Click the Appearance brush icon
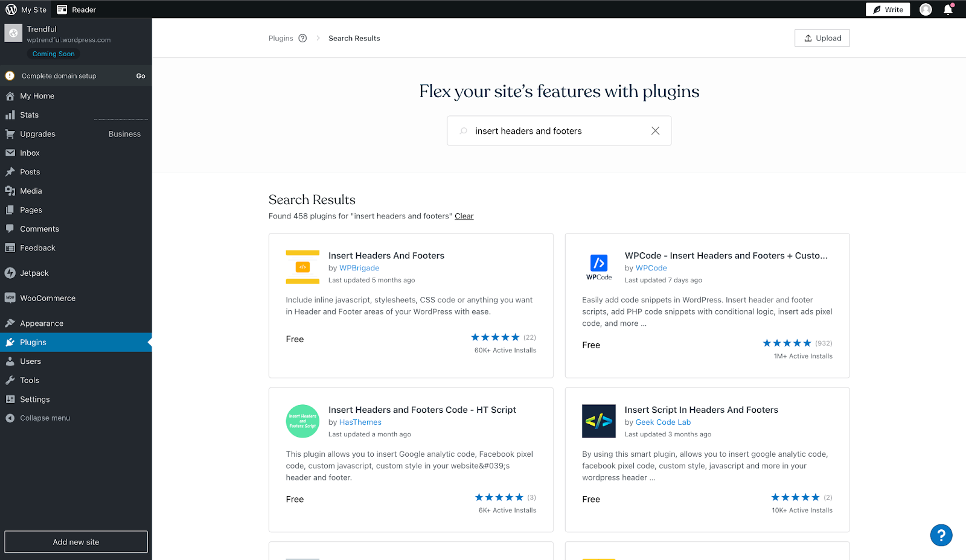The height and width of the screenshot is (560, 966). pos(10,323)
